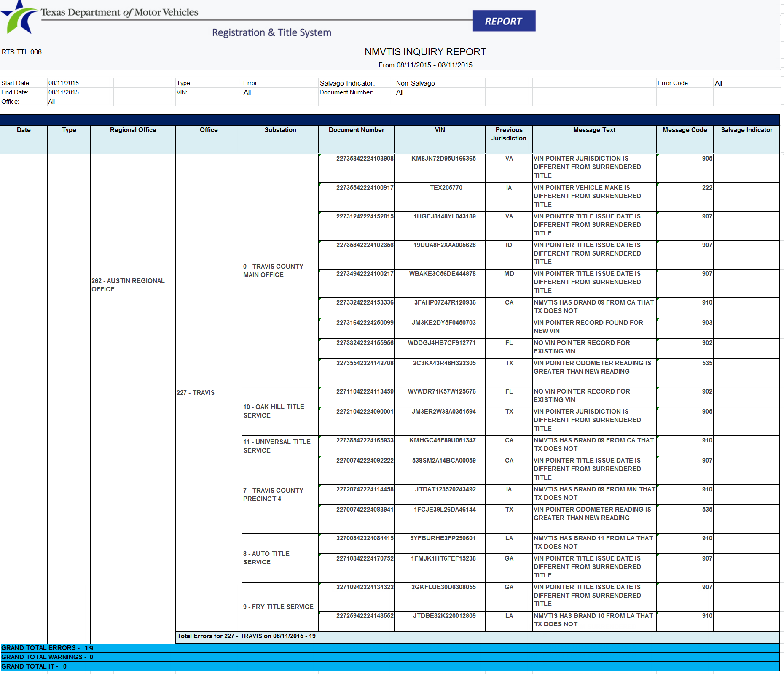Select document number 22735542224100917
The width and height of the screenshot is (784, 674).
[365, 188]
